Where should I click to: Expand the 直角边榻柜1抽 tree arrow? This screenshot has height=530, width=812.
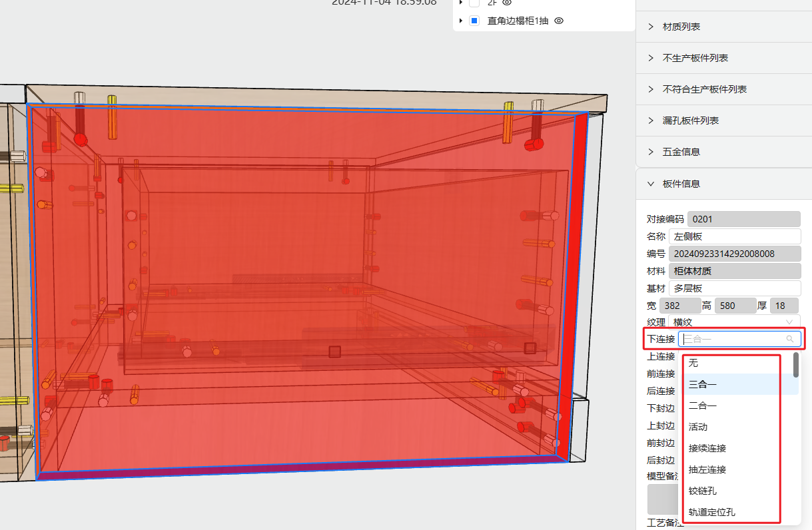point(460,21)
